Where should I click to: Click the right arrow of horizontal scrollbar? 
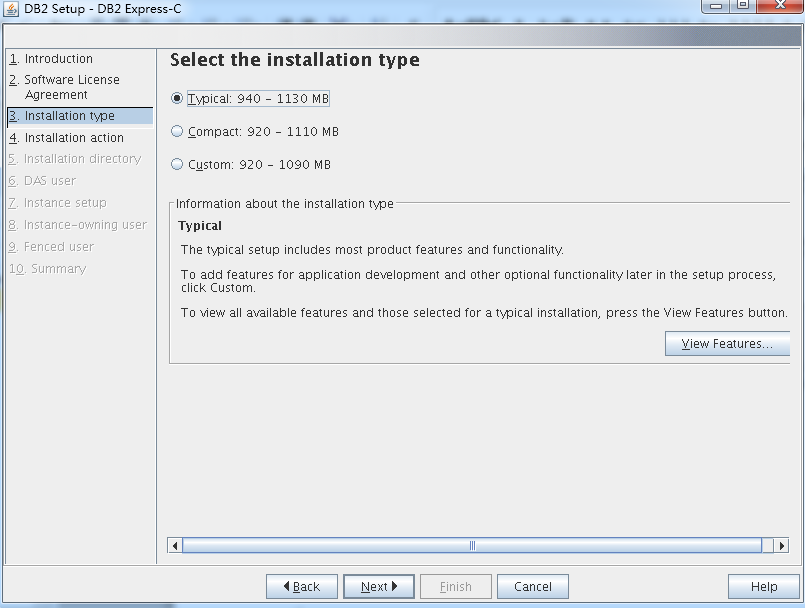pos(781,545)
